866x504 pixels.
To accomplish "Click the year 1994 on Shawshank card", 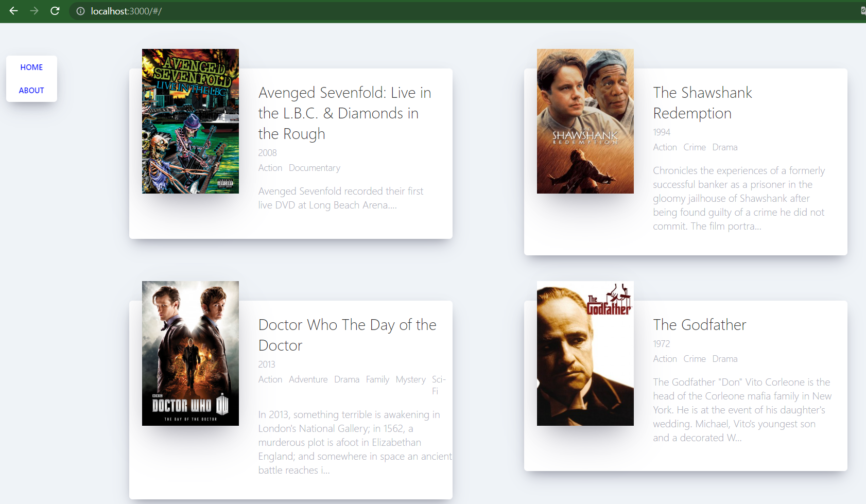I will pos(662,132).
